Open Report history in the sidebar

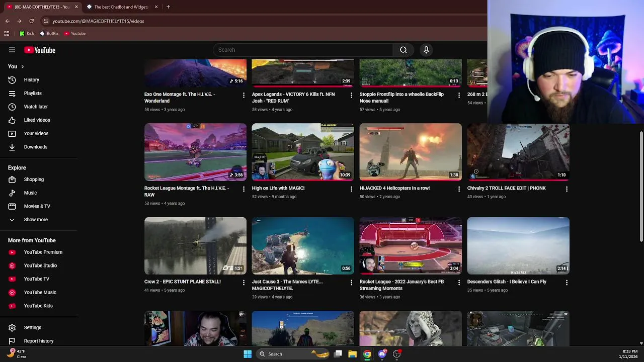tap(39, 341)
